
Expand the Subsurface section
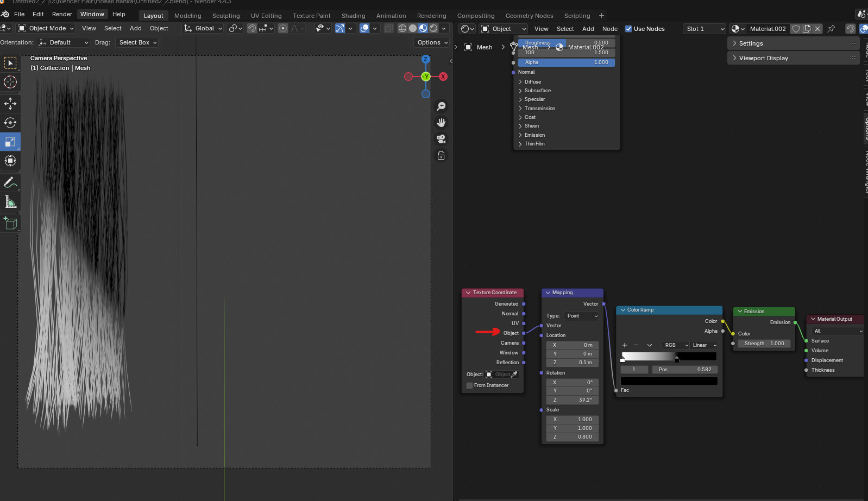[537, 91]
